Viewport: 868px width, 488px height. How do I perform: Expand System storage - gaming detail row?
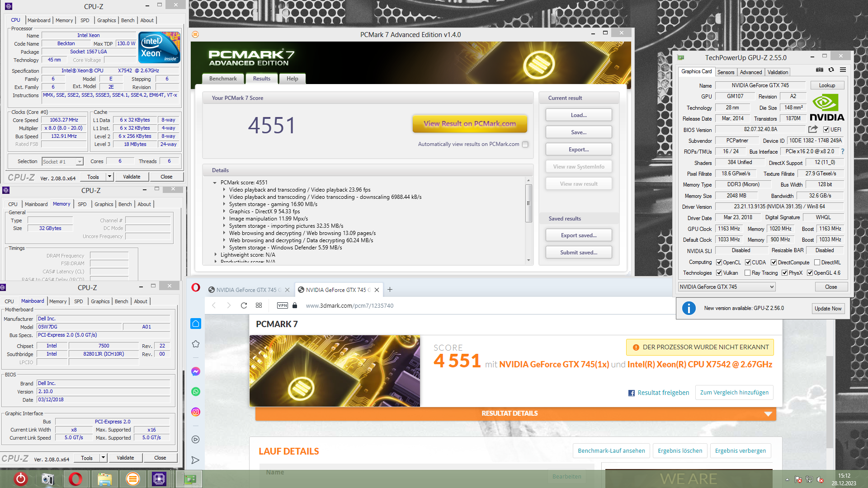[x=224, y=204]
